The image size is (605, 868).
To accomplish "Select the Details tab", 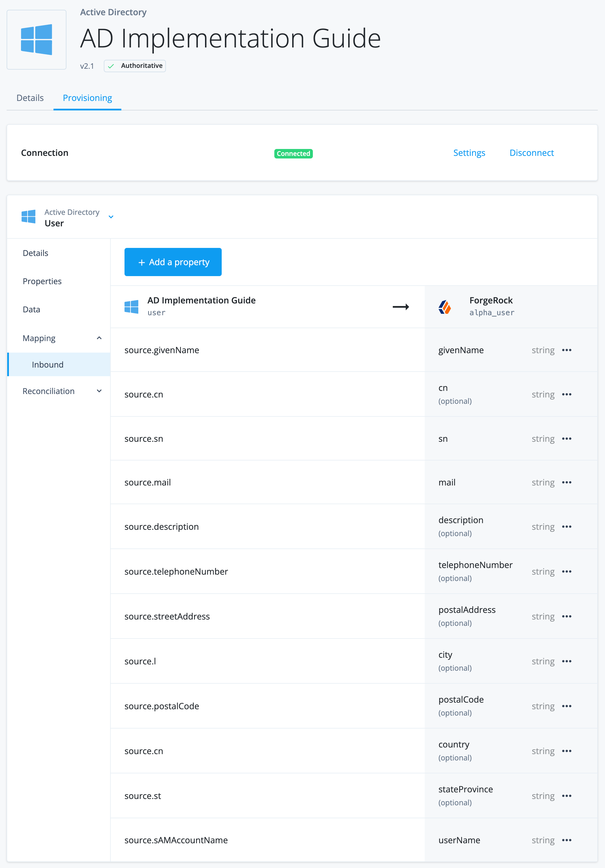I will (x=29, y=97).
